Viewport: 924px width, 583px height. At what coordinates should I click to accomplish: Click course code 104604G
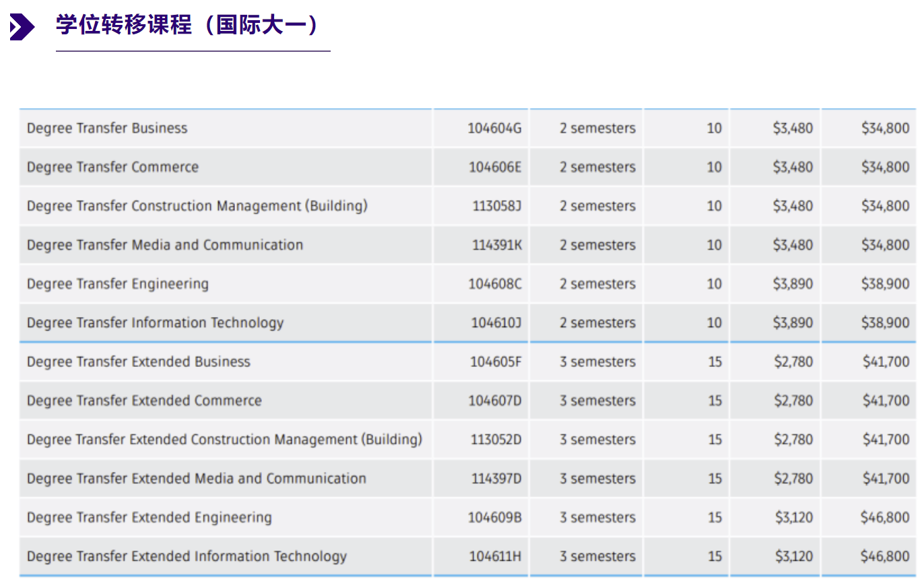tap(494, 129)
